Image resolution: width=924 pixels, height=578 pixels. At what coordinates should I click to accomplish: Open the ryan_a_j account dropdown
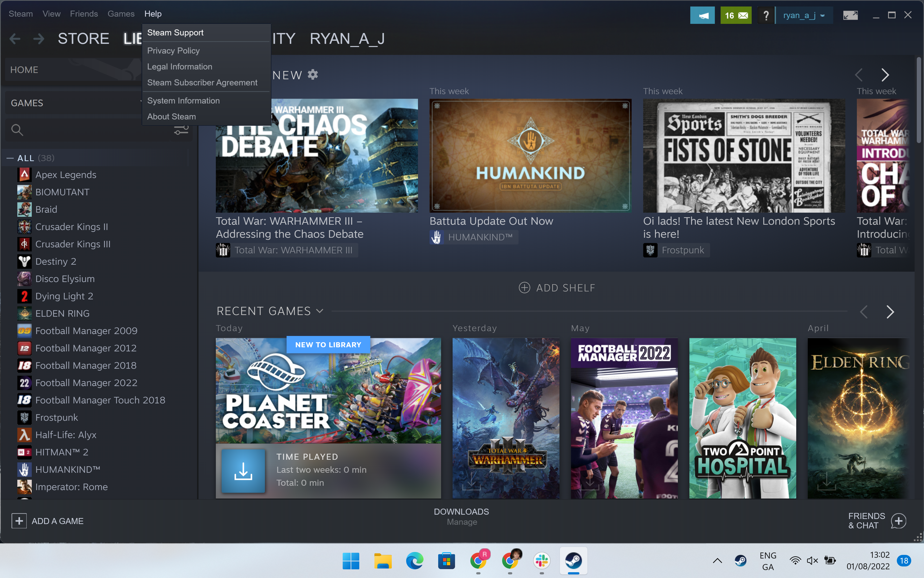[804, 15]
